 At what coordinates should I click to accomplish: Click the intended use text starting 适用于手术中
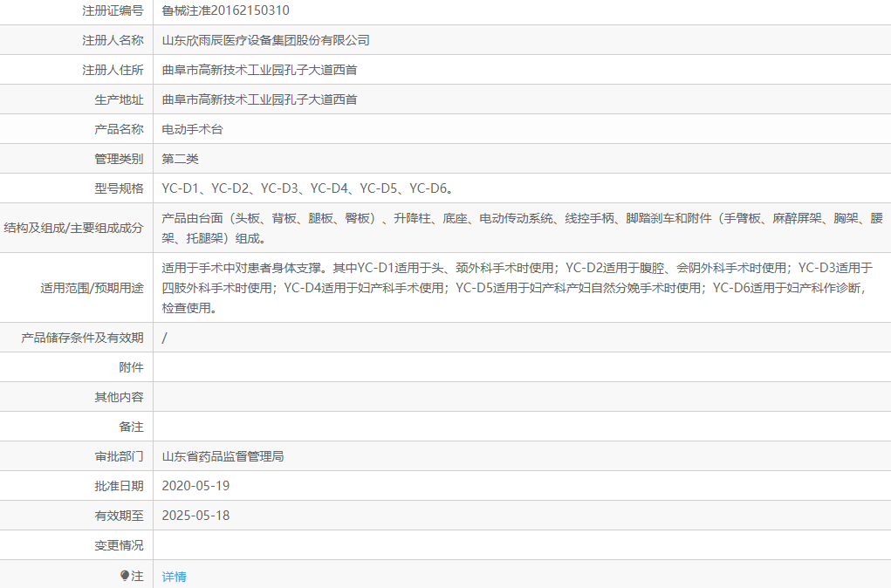[x=517, y=288]
